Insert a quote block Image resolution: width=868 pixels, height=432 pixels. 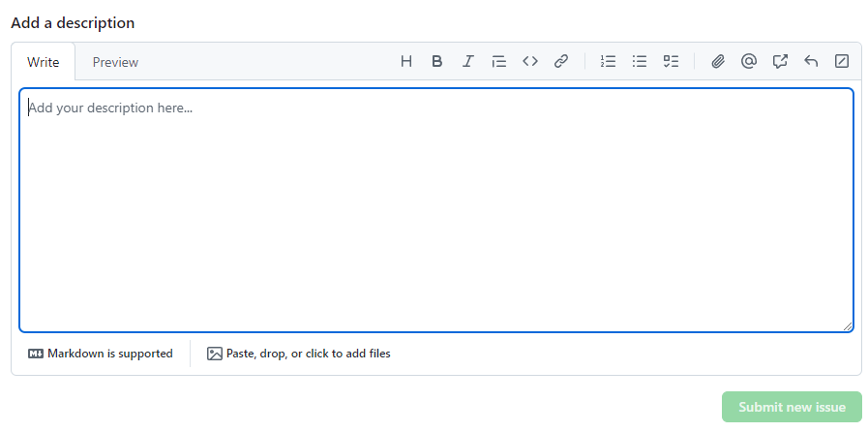[x=499, y=61]
